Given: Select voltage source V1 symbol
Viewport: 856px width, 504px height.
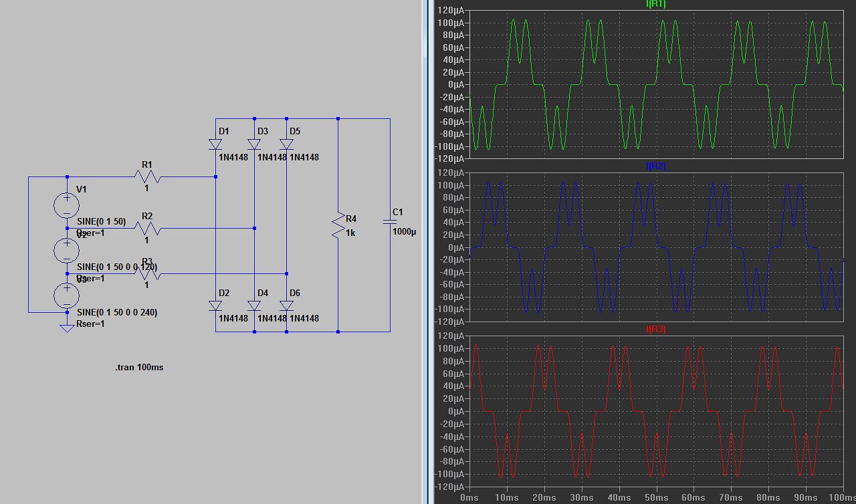Looking at the screenshot, I should click(x=67, y=205).
